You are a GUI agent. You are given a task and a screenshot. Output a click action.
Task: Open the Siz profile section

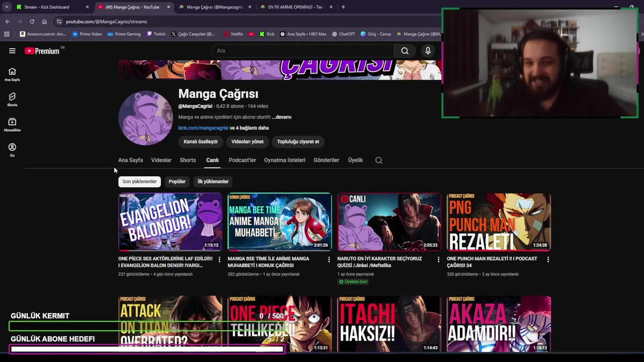pos(12,150)
